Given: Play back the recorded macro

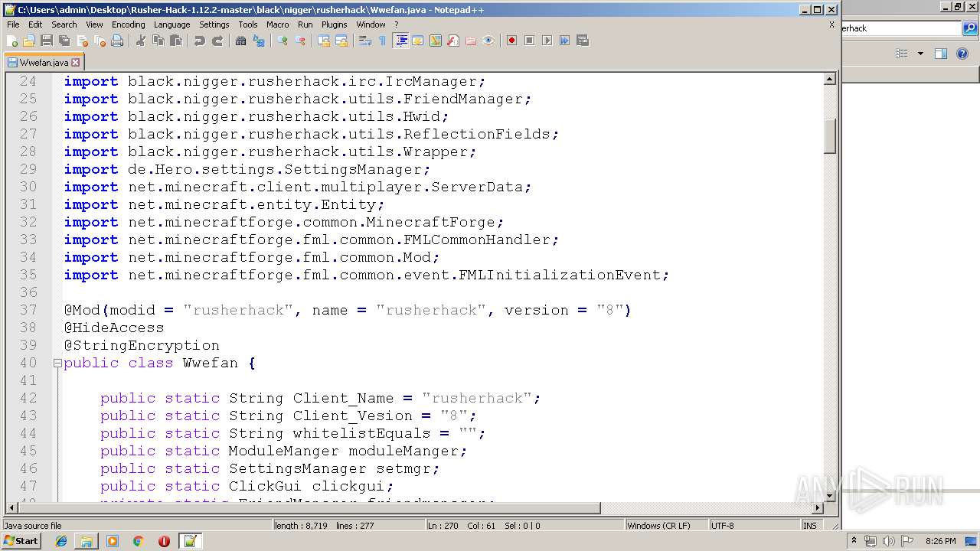Looking at the screenshot, I should (x=547, y=41).
